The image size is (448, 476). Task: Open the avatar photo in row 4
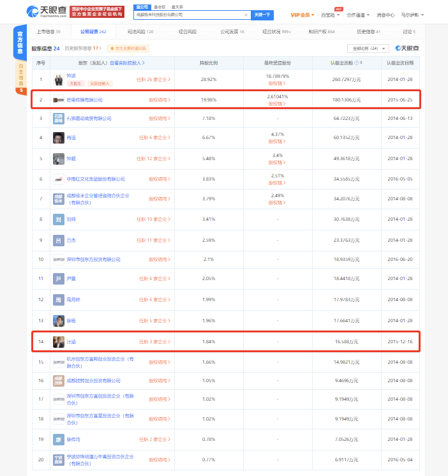click(59, 138)
